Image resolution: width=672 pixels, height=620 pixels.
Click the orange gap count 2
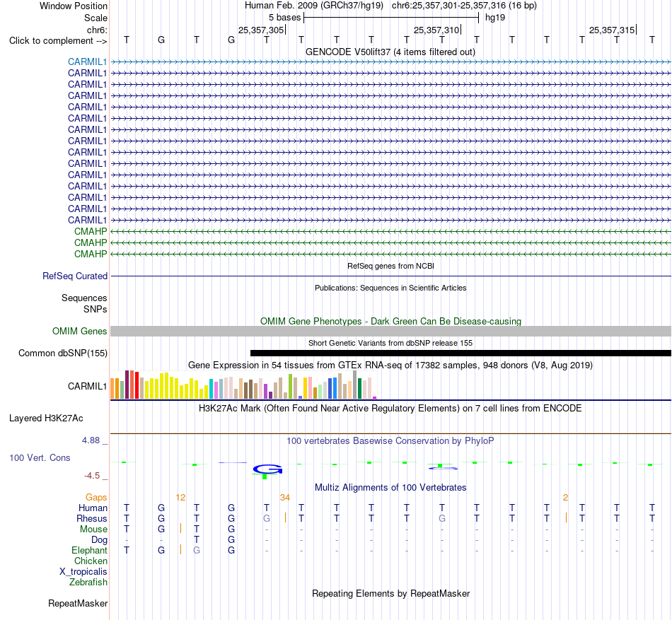[x=565, y=498]
